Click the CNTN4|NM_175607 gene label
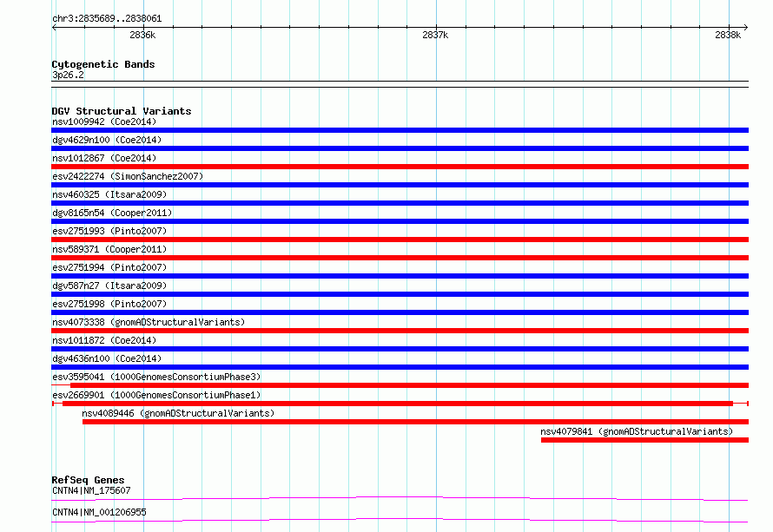The width and height of the screenshot is (773, 532). click(91, 490)
